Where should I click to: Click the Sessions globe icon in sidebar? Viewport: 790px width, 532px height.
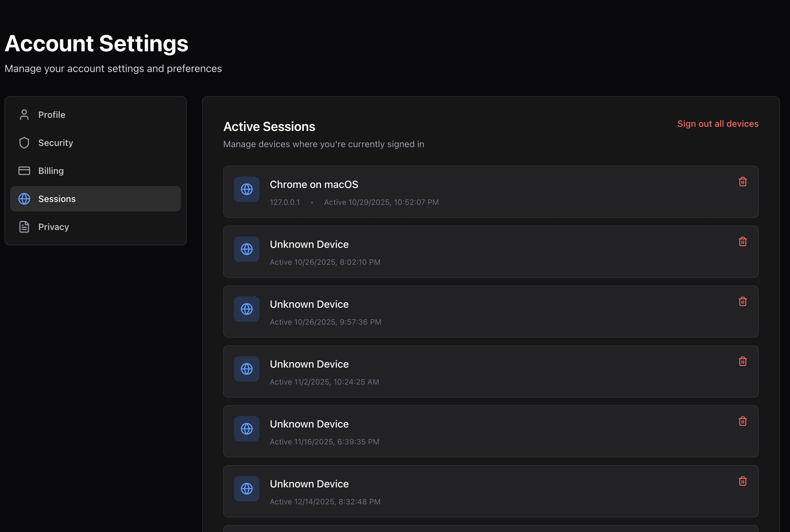24,199
